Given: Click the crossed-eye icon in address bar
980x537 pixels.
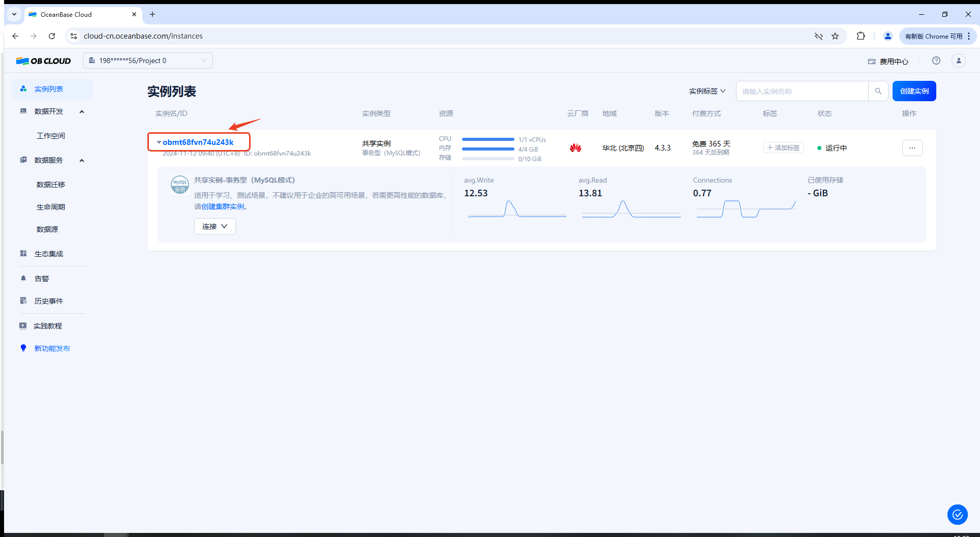Looking at the screenshot, I should [x=818, y=36].
